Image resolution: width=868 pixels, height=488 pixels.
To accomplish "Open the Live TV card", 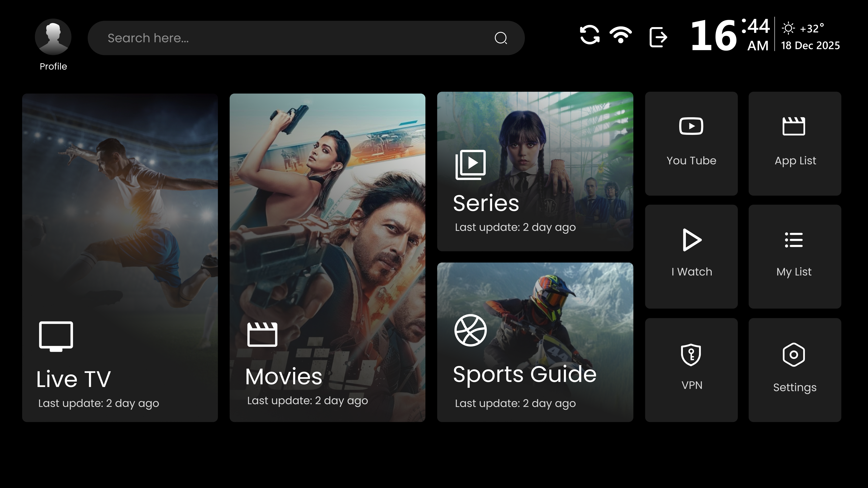I will pyautogui.click(x=120, y=258).
